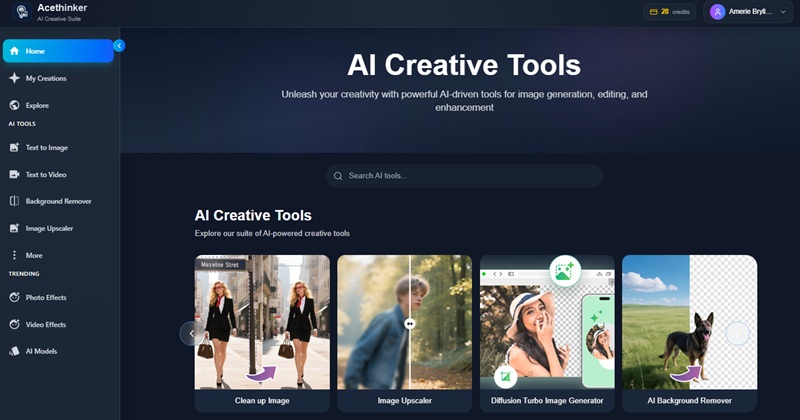The height and width of the screenshot is (420, 800).
Task: Expand the More tools menu
Action: [14, 255]
